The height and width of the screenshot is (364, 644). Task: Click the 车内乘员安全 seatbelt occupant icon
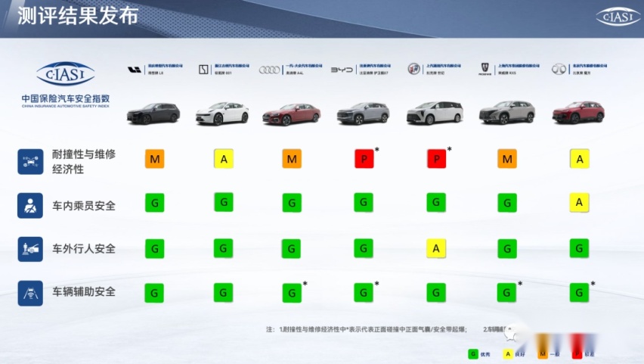click(x=30, y=205)
